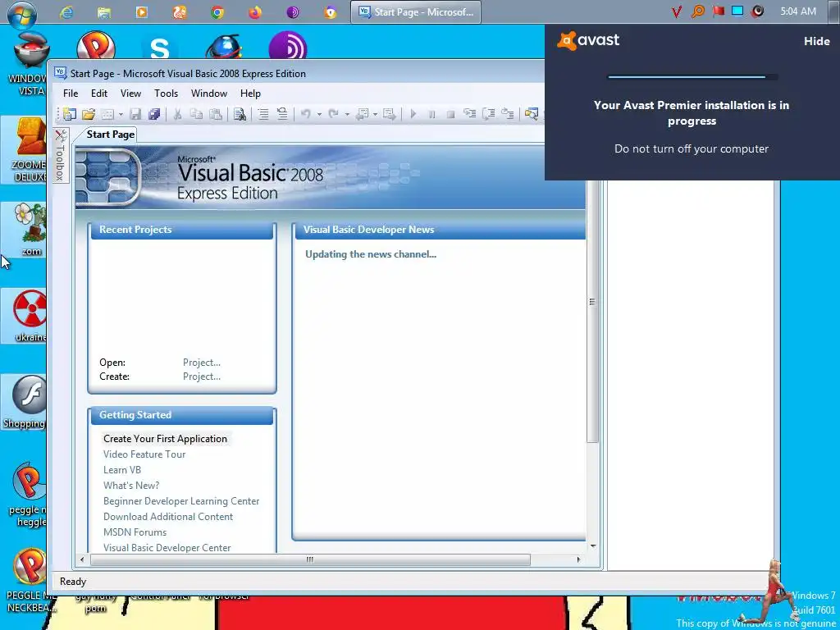The width and height of the screenshot is (840, 630).
Task: Click the Start Page taskbar button
Action: (416, 11)
